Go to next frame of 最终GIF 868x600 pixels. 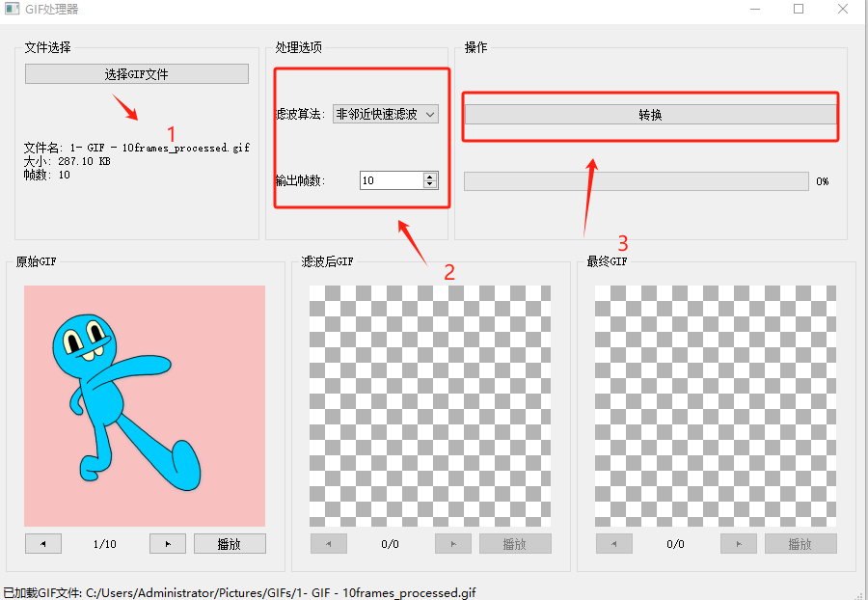coord(739,544)
